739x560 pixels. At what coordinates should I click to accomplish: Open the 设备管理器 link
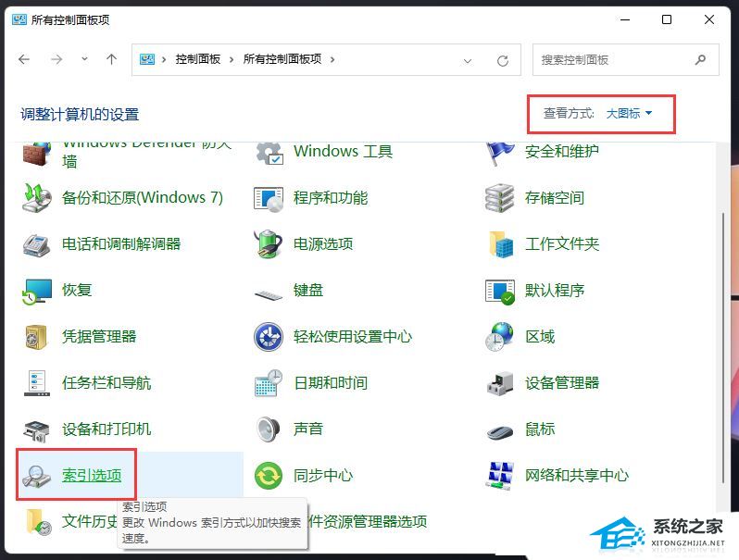click(x=562, y=383)
